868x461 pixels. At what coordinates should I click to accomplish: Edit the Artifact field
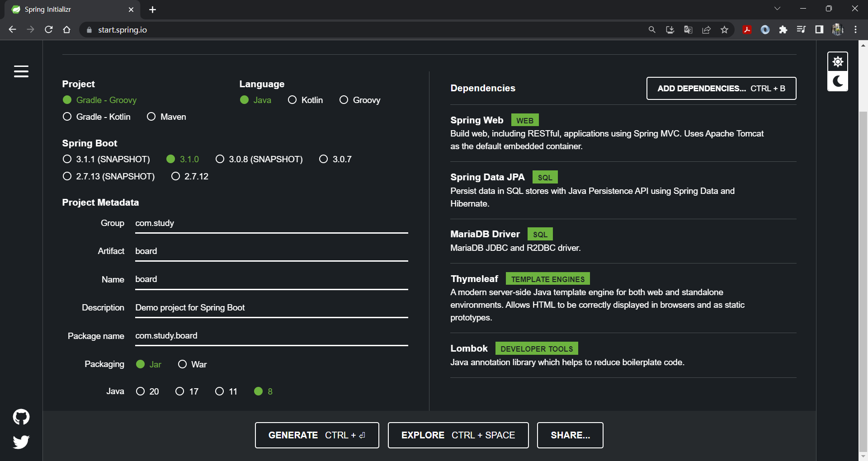[x=271, y=251]
